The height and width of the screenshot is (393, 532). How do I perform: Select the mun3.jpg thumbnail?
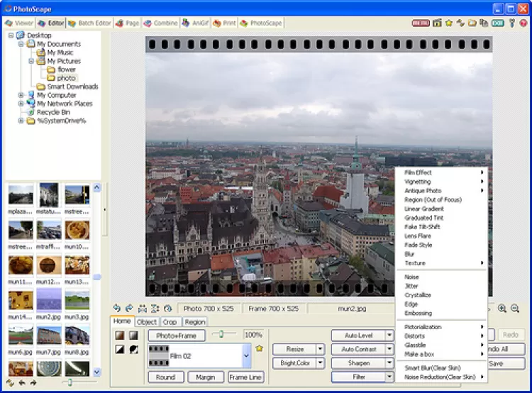[77, 299]
